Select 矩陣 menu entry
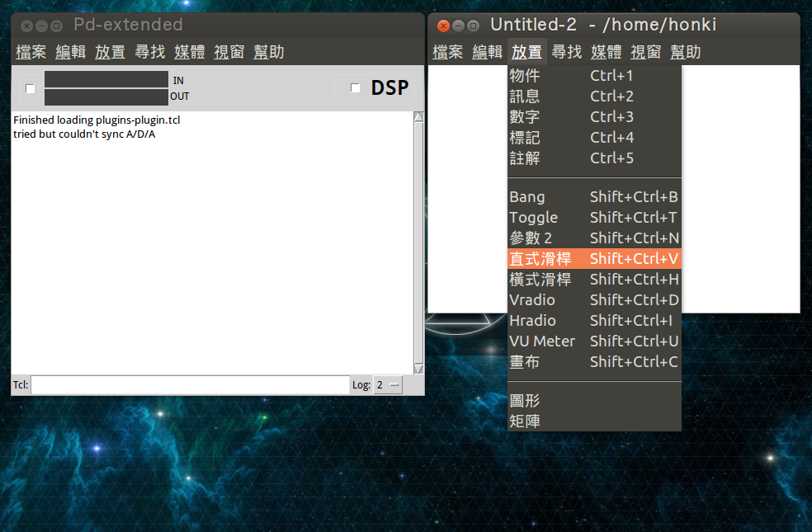The height and width of the screenshot is (532, 812). tap(594, 421)
